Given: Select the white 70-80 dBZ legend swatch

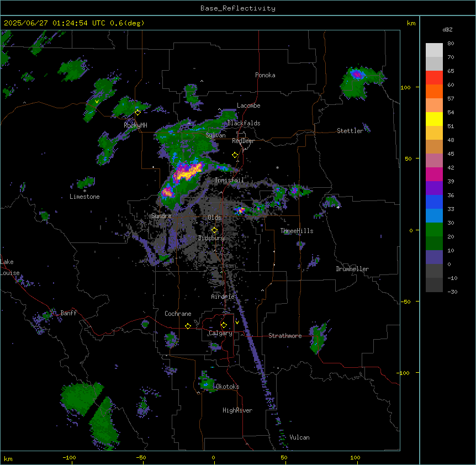Looking at the screenshot, I should point(434,50).
